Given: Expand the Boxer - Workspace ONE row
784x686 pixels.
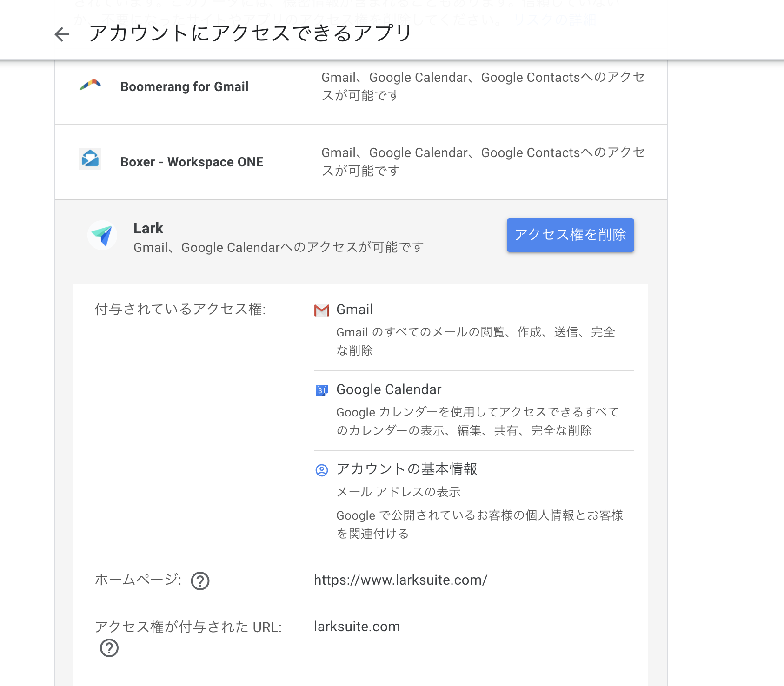Looking at the screenshot, I should coord(192,162).
